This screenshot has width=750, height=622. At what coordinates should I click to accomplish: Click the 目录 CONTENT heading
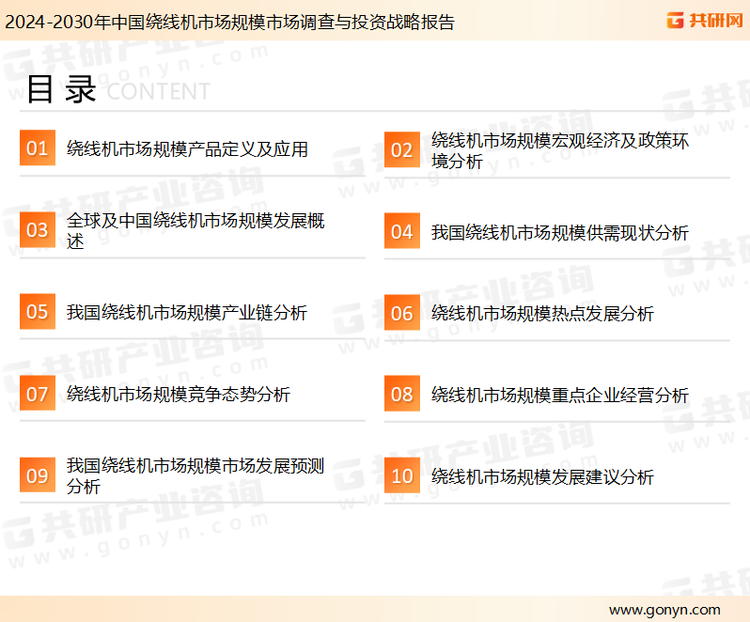pos(117,90)
